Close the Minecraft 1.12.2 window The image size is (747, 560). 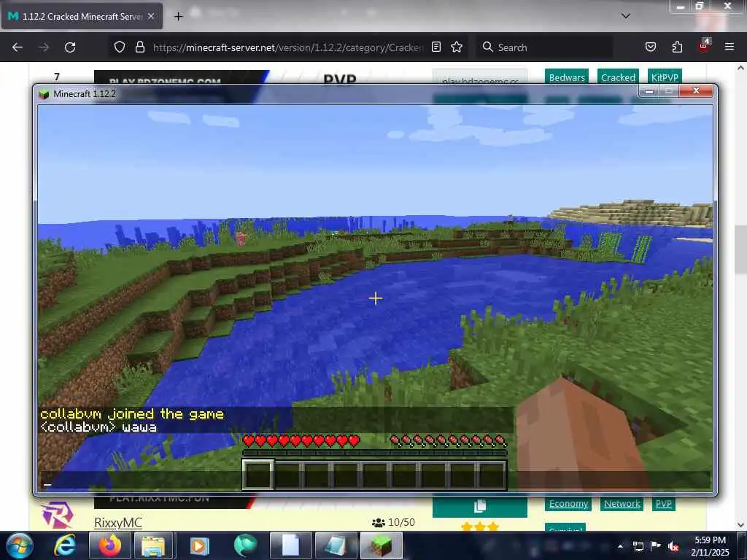pos(696,90)
